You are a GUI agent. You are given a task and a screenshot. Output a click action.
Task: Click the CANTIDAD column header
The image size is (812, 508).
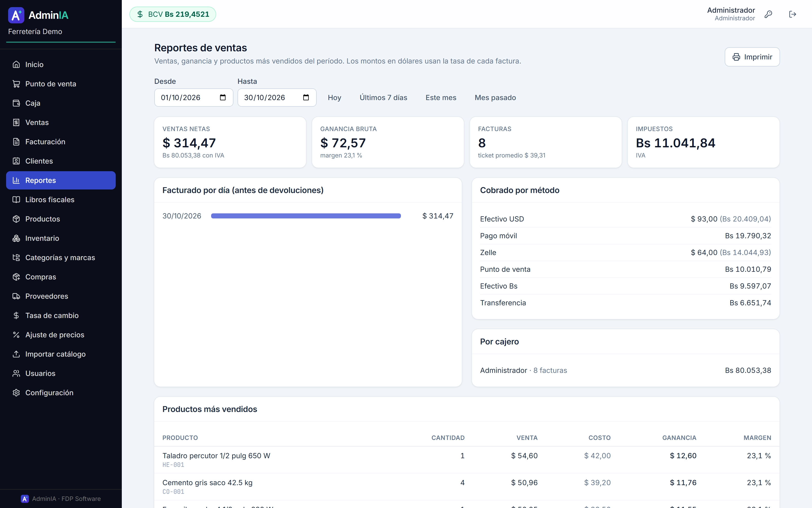(448, 438)
